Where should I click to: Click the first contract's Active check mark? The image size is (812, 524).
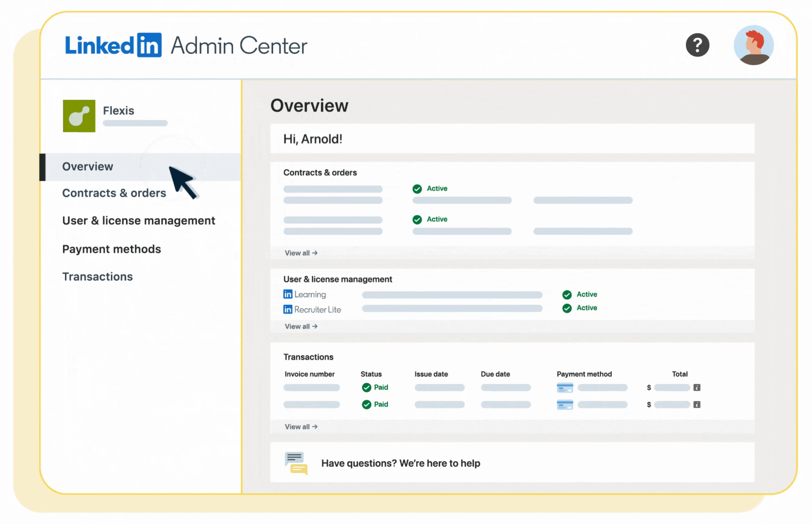pyautogui.click(x=417, y=189)
